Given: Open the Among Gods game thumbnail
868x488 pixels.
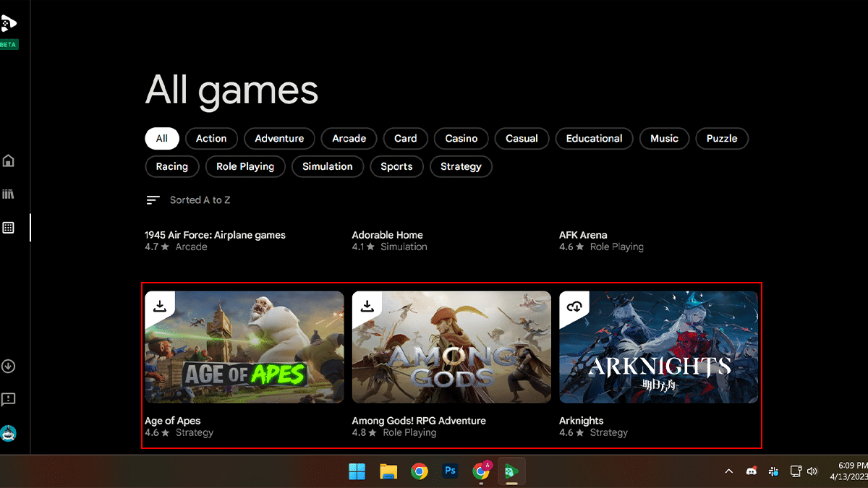Looking at the screenshot, I should point(451,347).
